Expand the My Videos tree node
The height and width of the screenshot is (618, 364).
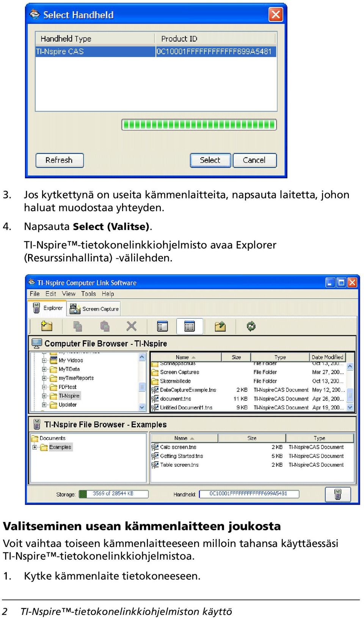[44, 360]
